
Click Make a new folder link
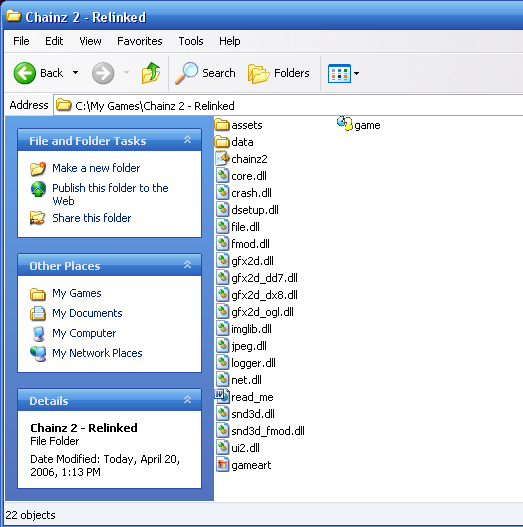[x=96, y=168]
